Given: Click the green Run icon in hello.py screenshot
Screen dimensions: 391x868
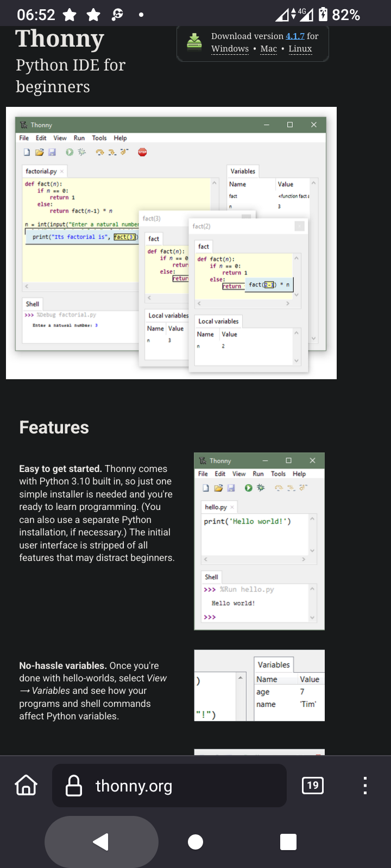Looking at the screenshot, I should tap(248, 488).
